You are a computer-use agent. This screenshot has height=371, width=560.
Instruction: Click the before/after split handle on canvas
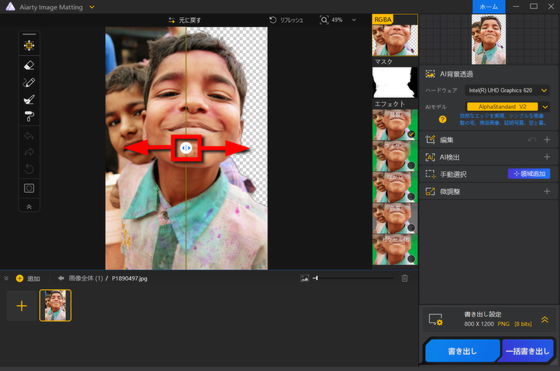(186, 148)
